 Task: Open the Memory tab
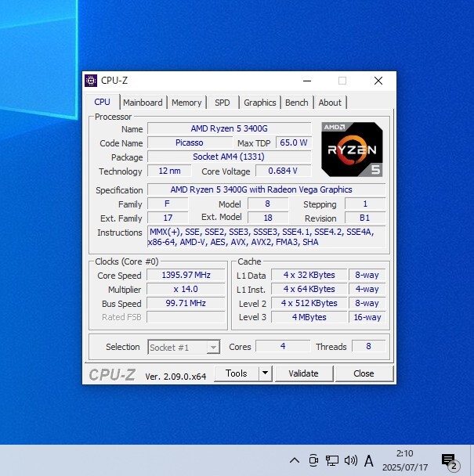pyautogui.click(x=186, y=103)
